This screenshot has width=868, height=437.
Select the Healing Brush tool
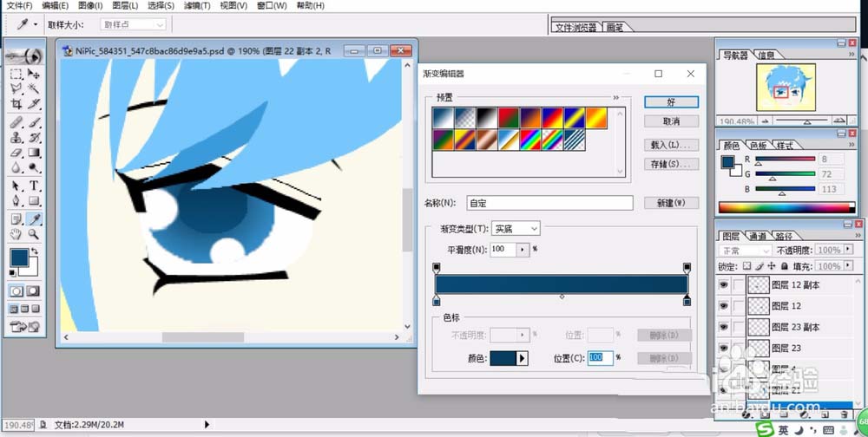[x=16, y=121]
